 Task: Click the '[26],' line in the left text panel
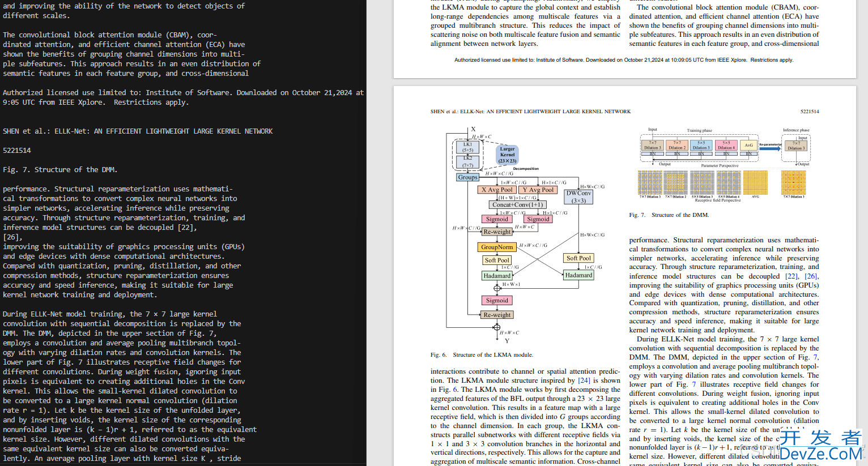[12, 237]
